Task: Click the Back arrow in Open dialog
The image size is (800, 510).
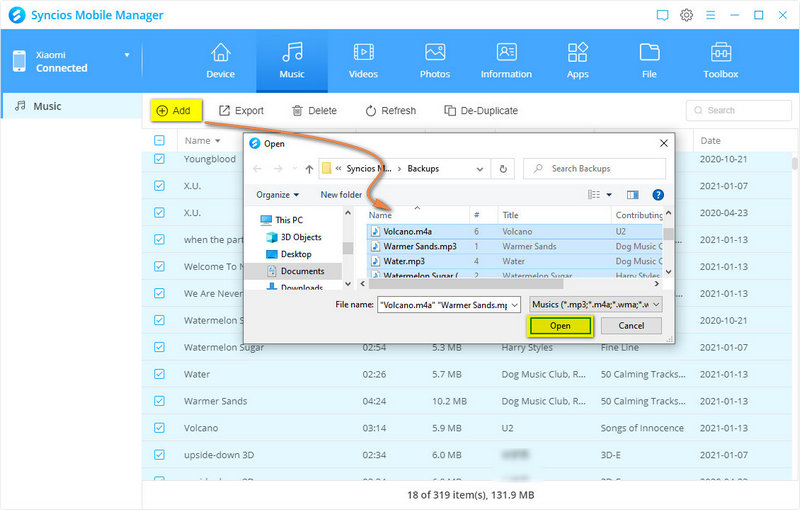Action: (258, 169)
